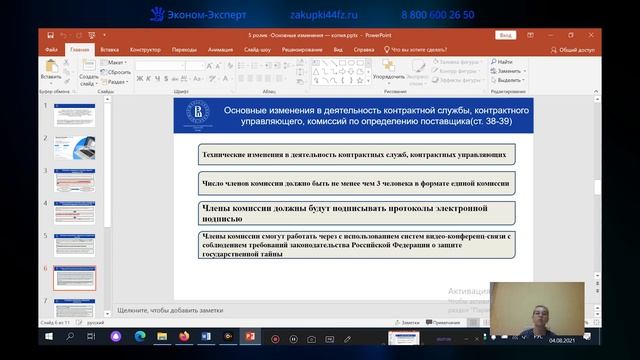Click the Общий доступ share button
640x360 pixels.
573,50
